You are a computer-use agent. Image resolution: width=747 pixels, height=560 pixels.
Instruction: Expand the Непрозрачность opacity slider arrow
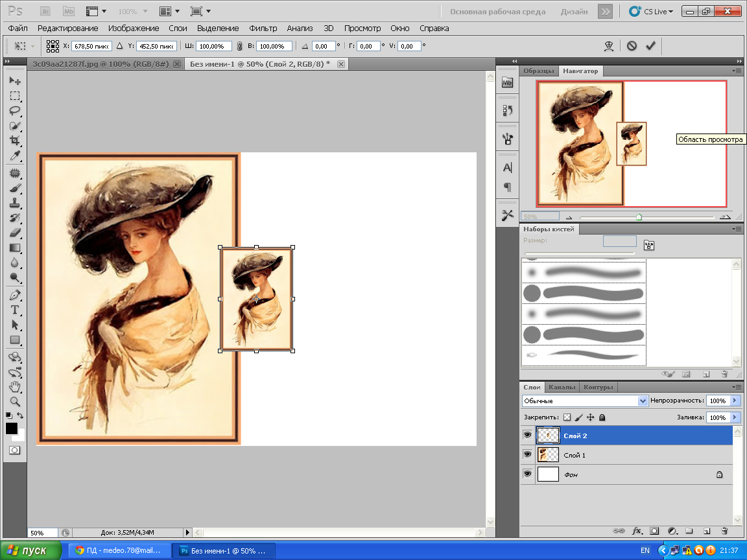(735, 401)
